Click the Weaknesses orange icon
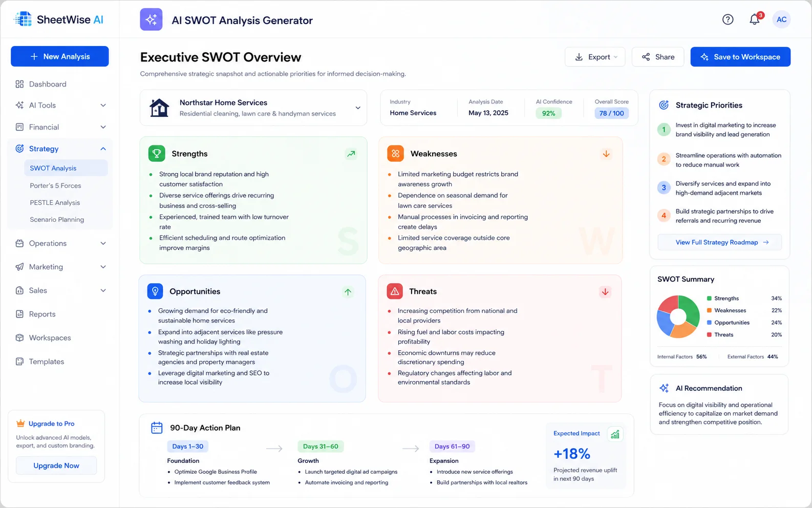The image size is (812, 508). [x=395, y=153]
